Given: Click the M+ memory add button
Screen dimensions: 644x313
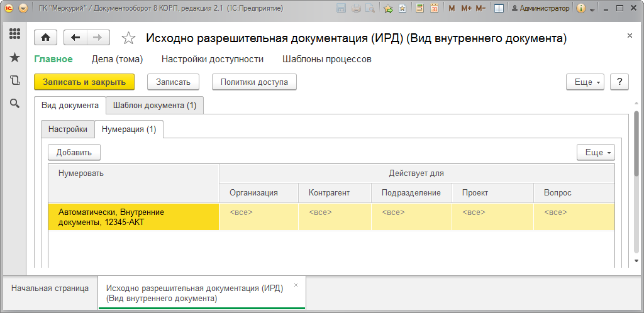Looking at the screenshot, I should (x=466, y=8).
